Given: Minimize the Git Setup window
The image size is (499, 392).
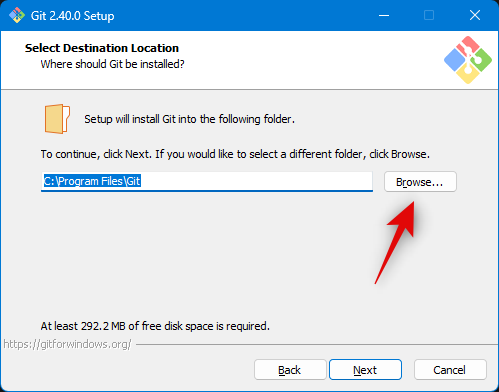Looking at the screenshot, I should [x=384, y=15].
